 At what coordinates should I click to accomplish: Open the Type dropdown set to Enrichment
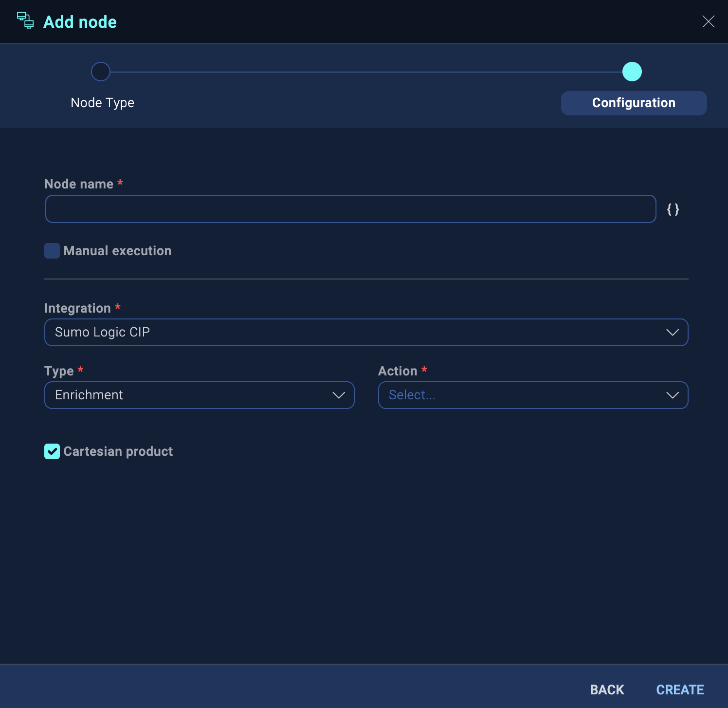pos(200,395)
